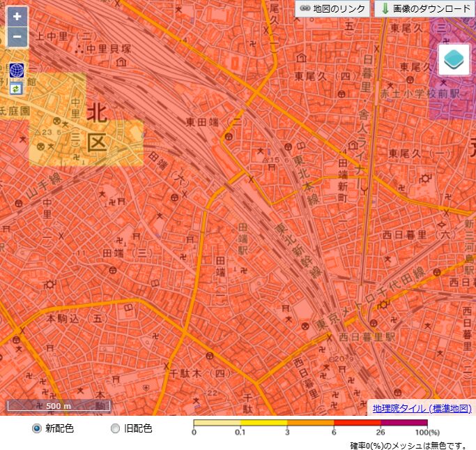476x450 pixels.
Task: Click the 西日暮里駅 label on map
Action: tap(367, 337)
